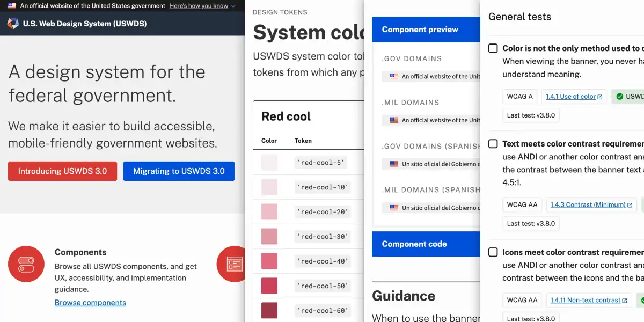The width and height of the screenshot is (644, 322).
Task: Click the DESIGN TOKENS label
Action: pos(280,12)
